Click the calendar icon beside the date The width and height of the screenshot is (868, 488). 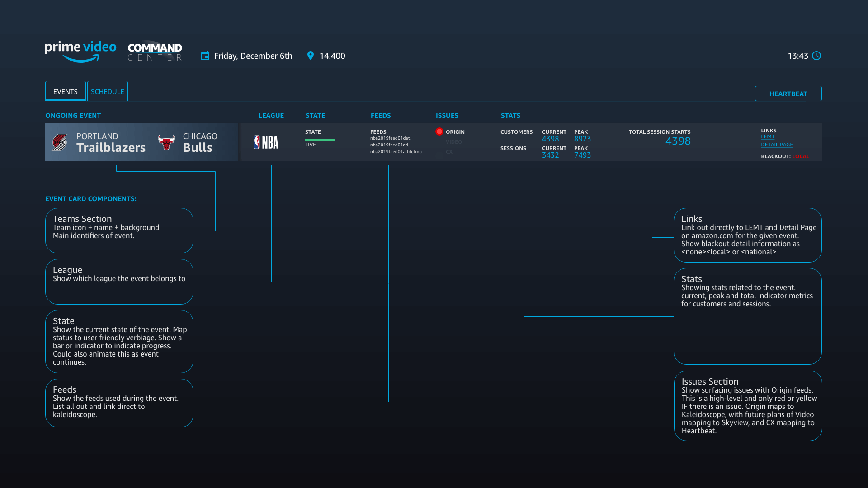click(x=205, y=56)
